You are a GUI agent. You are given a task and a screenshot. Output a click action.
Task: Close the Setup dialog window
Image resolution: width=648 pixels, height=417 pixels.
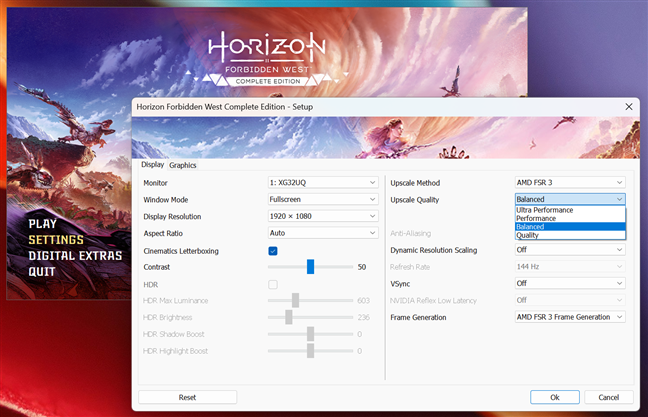(x=629, y=107)
